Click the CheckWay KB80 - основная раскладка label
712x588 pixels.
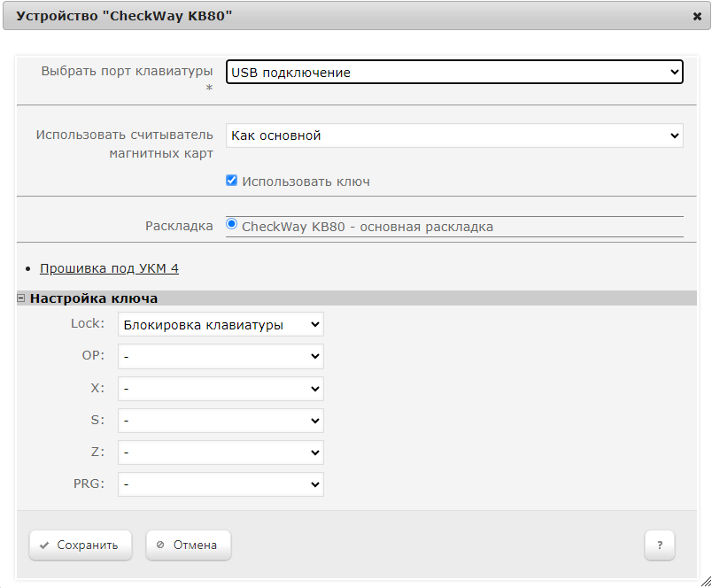tap(368, 227)
